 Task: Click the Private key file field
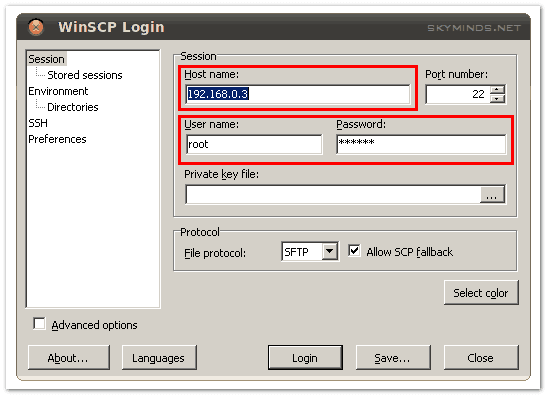[333, 194]
